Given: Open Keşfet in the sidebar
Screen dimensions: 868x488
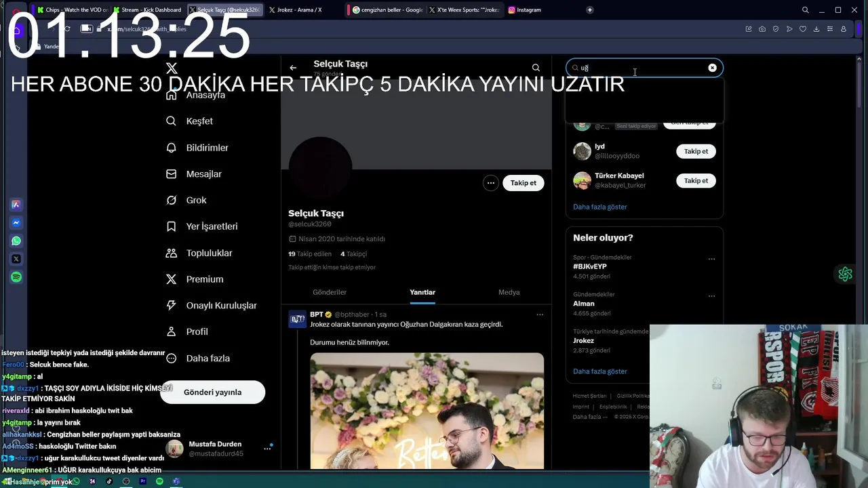Looking at the screenshot, I should tap(191, 121).
